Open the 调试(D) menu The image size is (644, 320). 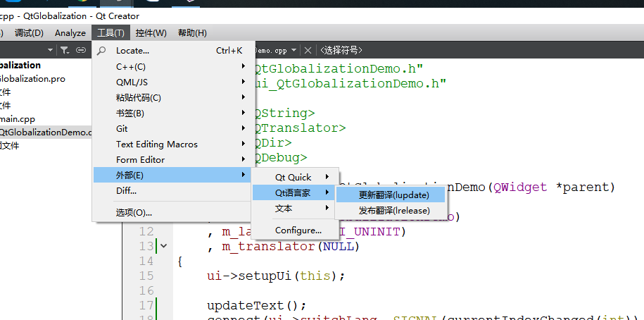(x=29, y=33)
